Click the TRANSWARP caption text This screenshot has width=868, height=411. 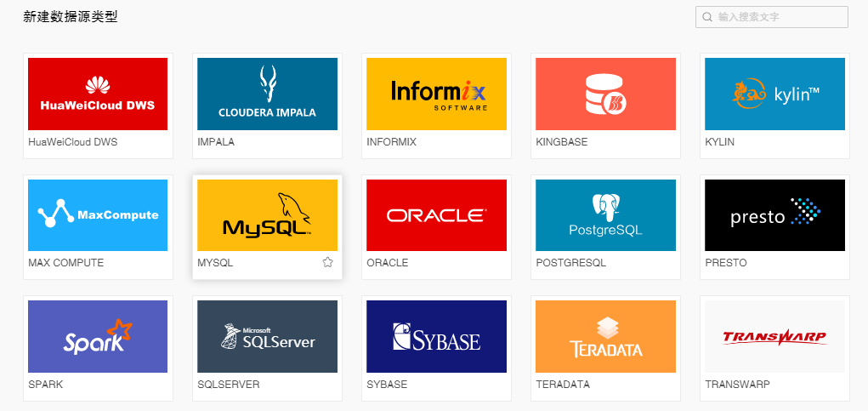[x=737, y=384]
